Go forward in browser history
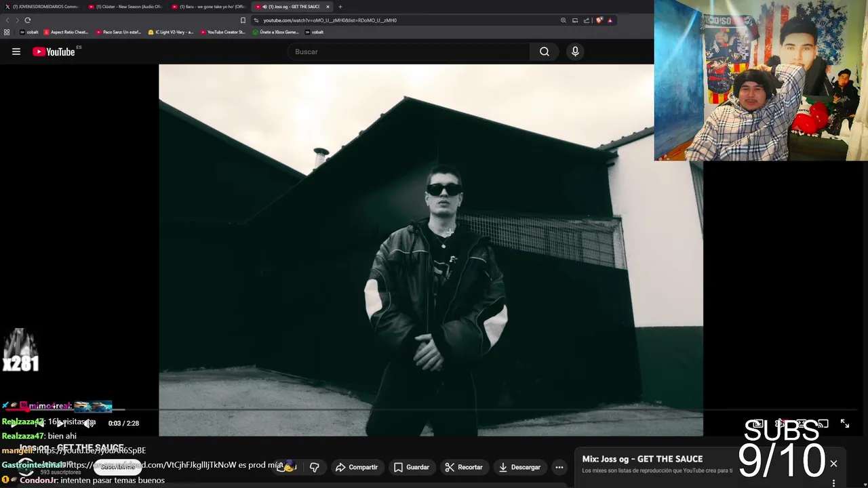868x488 pixels. pos(17,20)
